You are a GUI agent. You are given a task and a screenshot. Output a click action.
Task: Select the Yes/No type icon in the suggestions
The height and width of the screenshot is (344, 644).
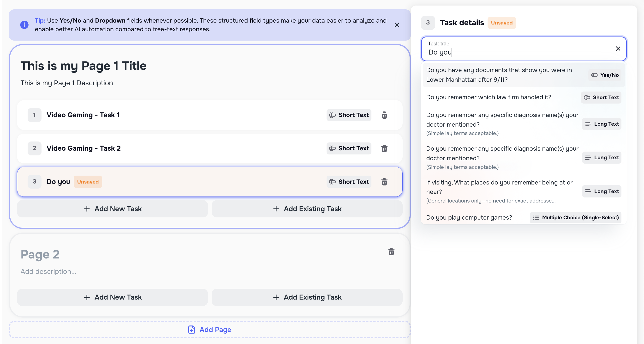(x=595, y=75)
